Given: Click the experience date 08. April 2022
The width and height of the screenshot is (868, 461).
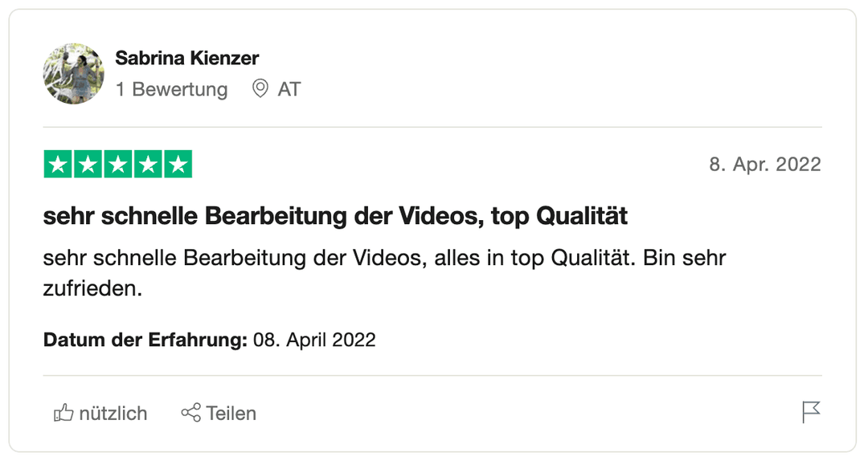Looking at the screenshot, I should tap(314, 340).
